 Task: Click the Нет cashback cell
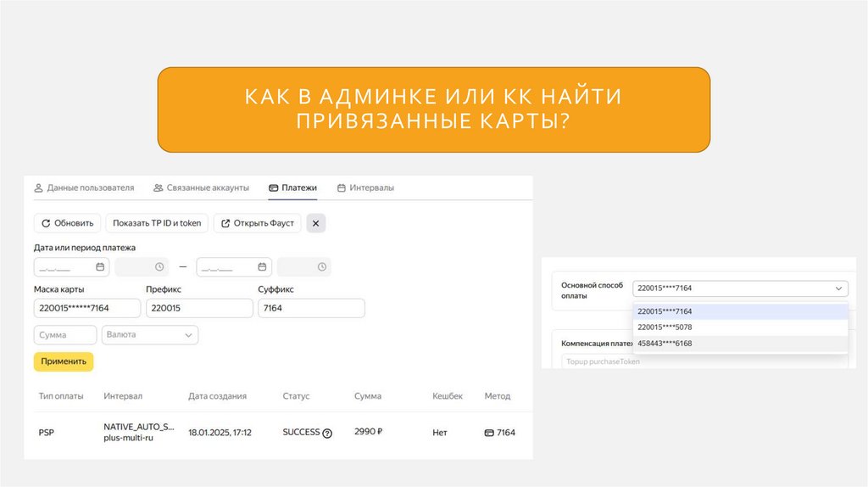click(x=440, y=432)
